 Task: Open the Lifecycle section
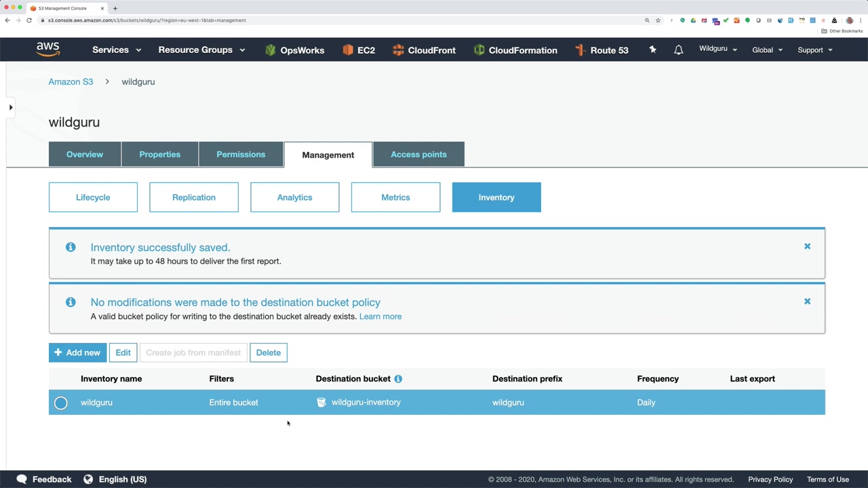pyautogui.click(x=93, y=197)
